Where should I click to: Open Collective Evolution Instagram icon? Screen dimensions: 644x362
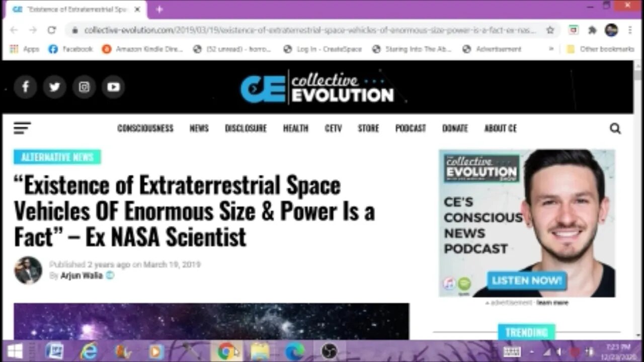[x=84, y=87]
